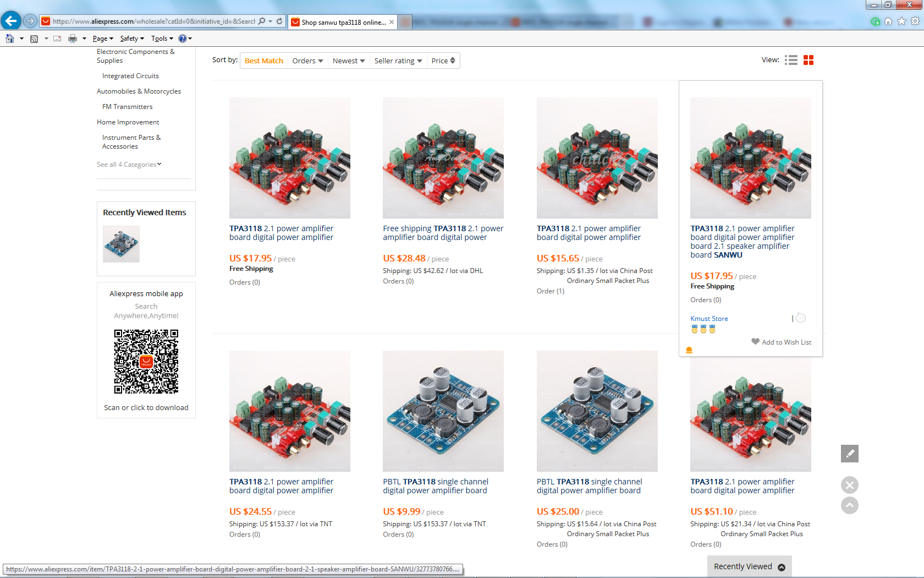Open the Orders sort dropdown

coord(307,61)
